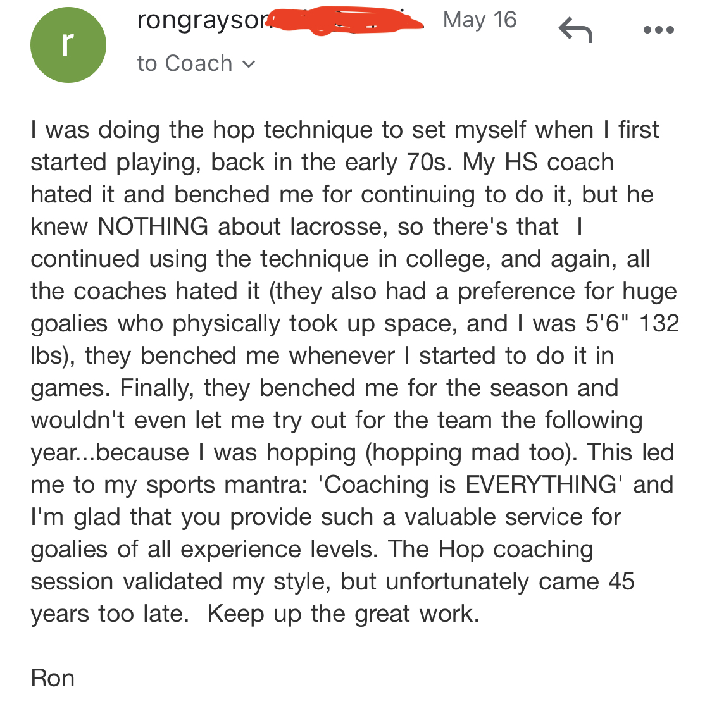
Task: Open the three-dot more options menu
Action: point(659,30)
